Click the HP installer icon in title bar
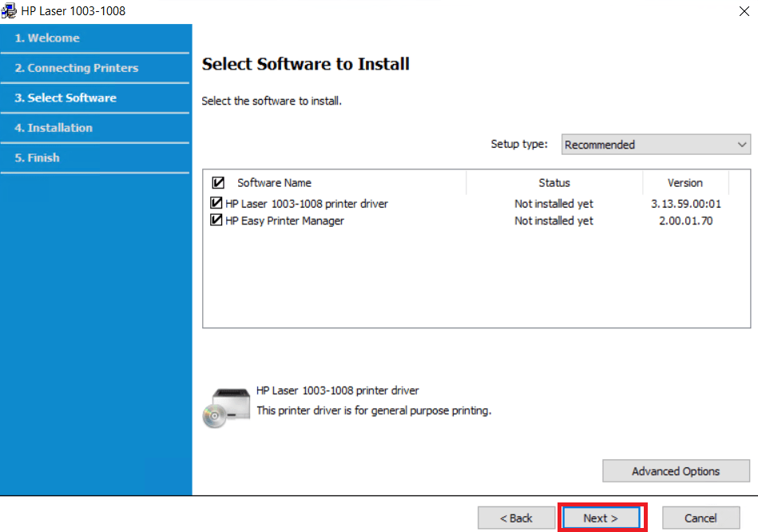758x532 pixels. (x=9, y=11)
